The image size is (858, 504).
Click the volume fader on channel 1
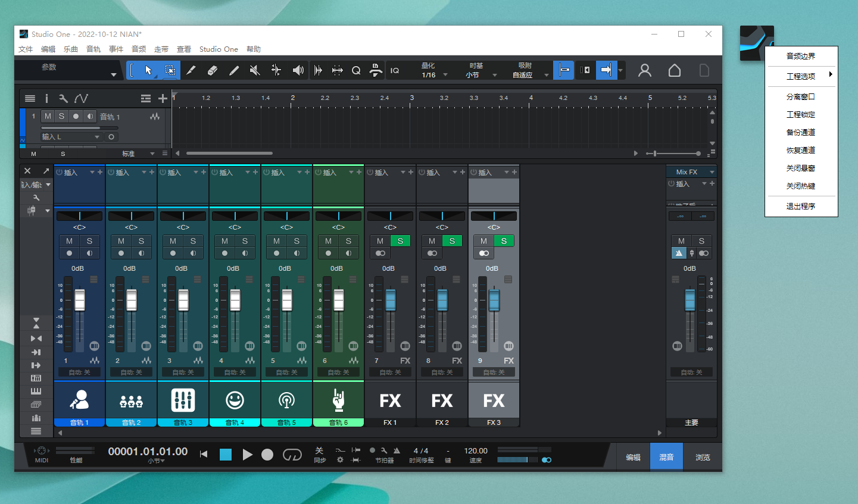tap(79, 299)
